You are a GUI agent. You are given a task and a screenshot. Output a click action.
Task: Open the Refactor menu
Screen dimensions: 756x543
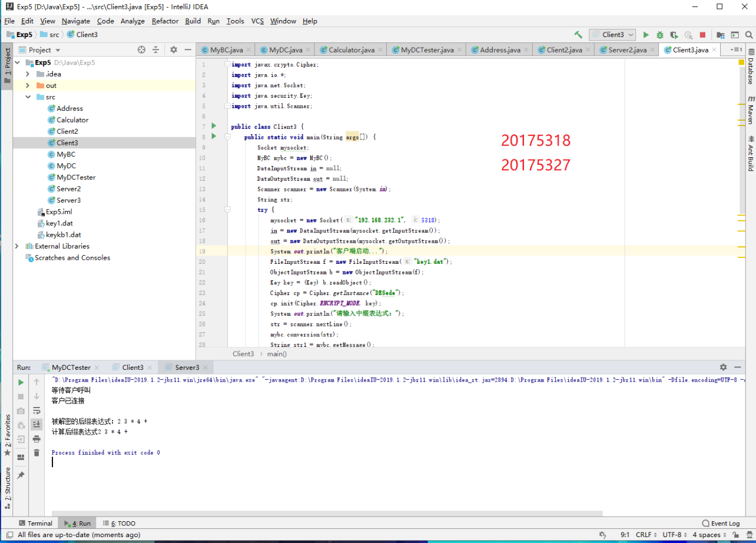(165, 21)
